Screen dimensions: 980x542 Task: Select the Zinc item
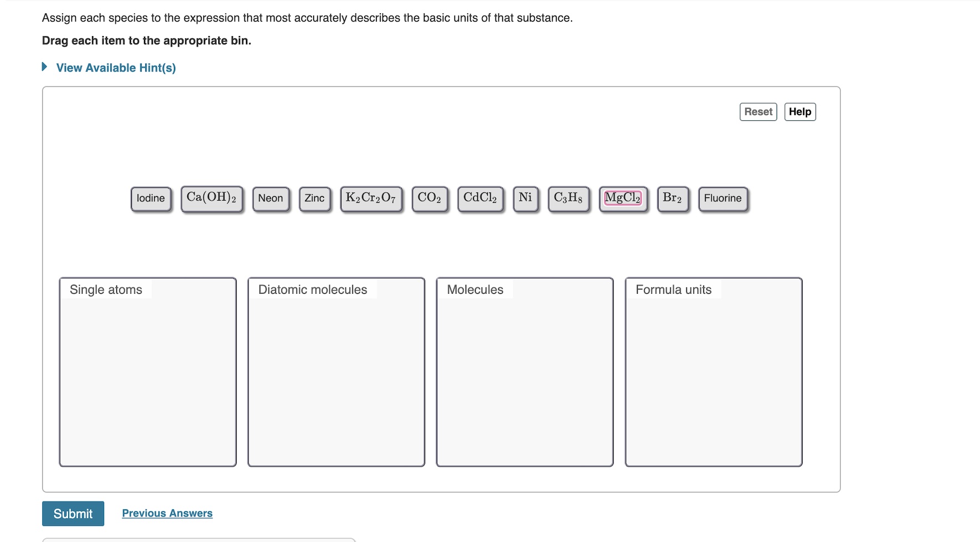coord(314,198)
